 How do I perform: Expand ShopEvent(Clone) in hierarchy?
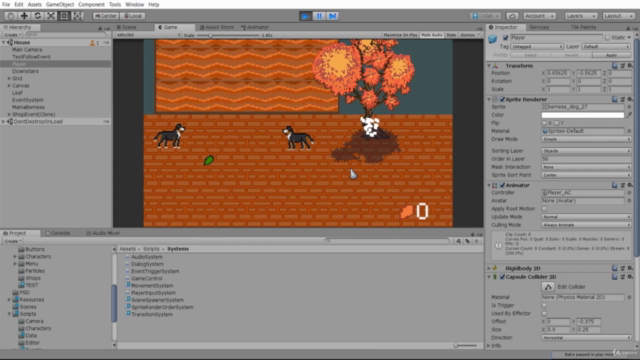(9, 114)
